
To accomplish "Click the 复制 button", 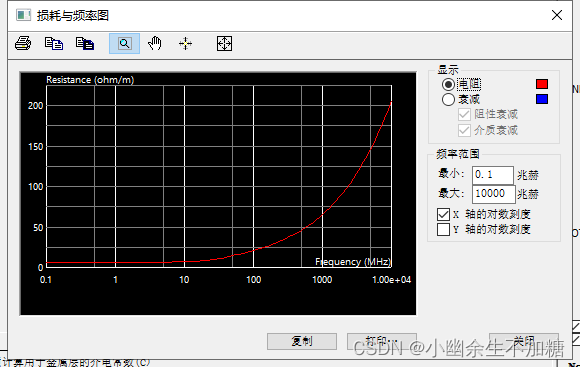I will coord(302,341).
